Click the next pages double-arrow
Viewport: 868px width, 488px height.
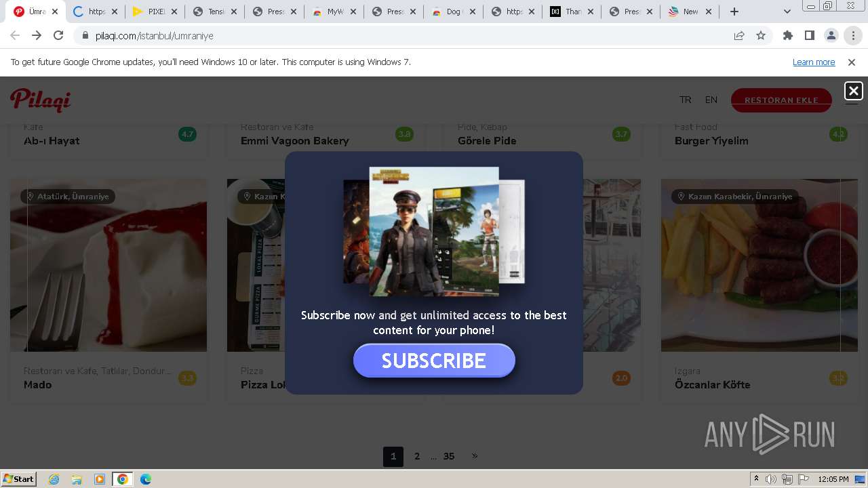(475, 456)
